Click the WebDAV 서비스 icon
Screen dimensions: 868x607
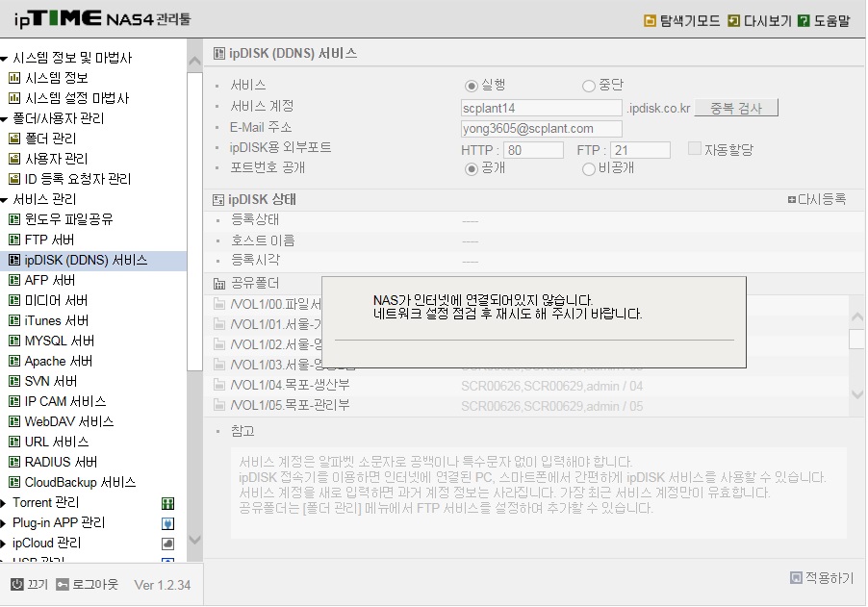point(14,421)
